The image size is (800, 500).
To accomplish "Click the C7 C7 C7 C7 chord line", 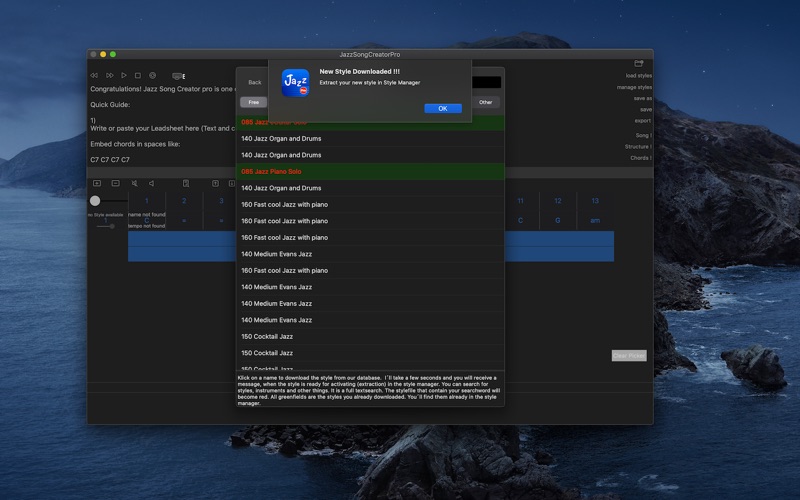I will click(110, 160).
